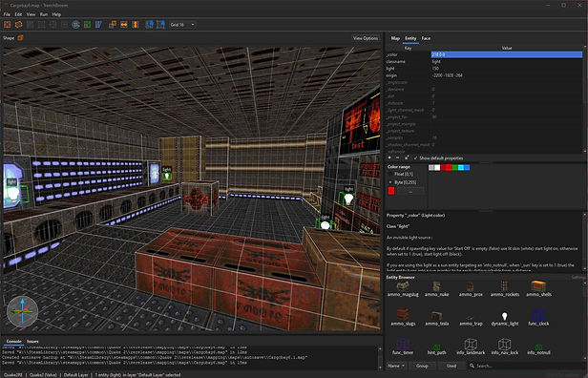This screenshot has height=378, width=588.
Task: Open the Name sort dropdown
Action: click(x=396, y=366)
